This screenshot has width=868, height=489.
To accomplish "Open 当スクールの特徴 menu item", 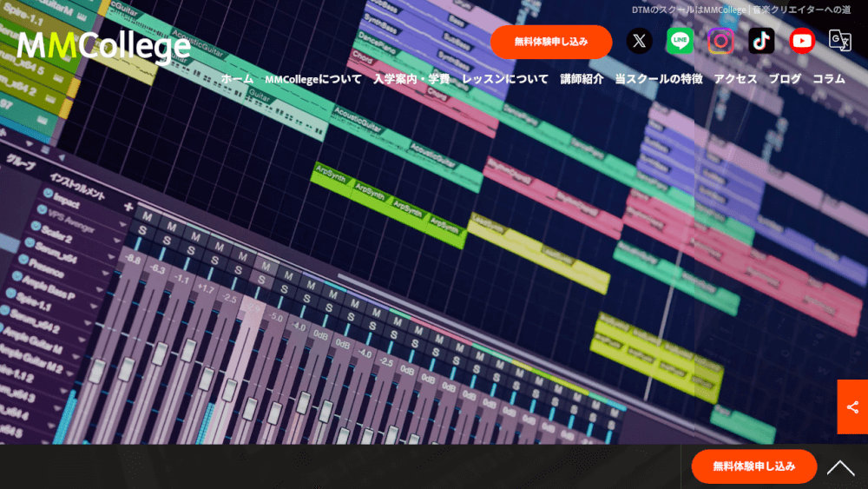I will 659,79.
